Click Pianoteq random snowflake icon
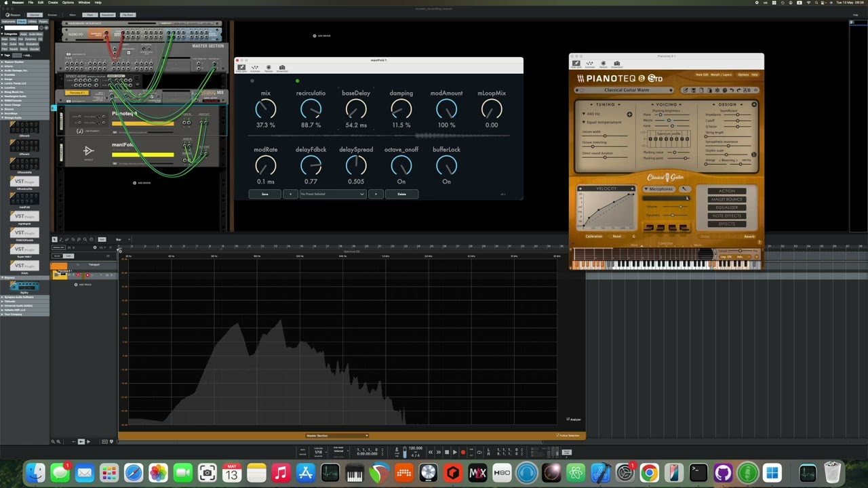Viewport: 868px width, 488px height. 717,90
